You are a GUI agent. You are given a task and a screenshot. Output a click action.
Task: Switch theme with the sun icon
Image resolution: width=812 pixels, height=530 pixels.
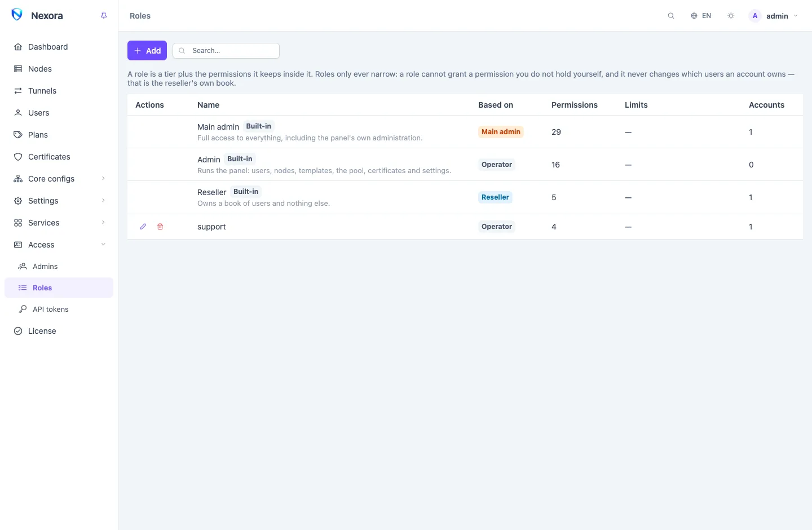(731, 16)
